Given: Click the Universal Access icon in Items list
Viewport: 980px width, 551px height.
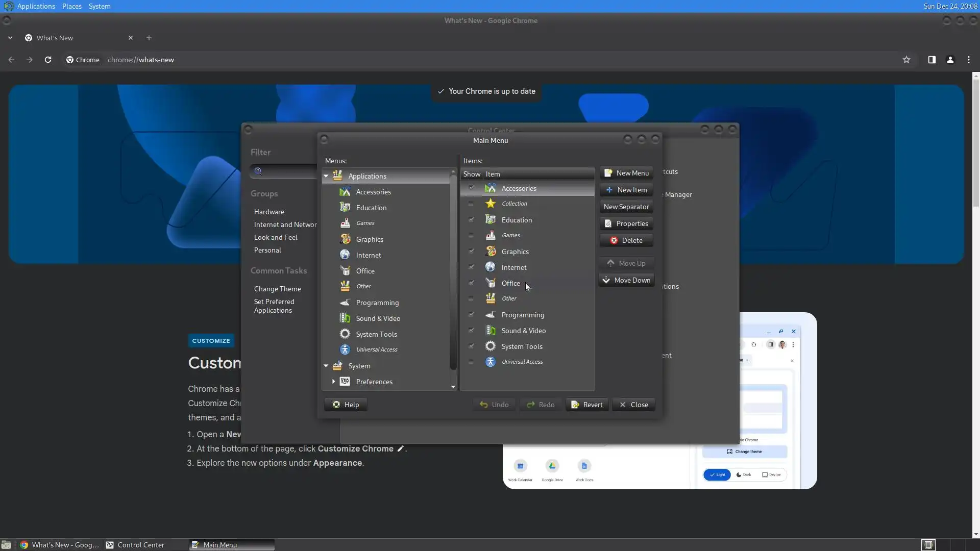Looking at the screenshot, I should [x=491, y=362].
